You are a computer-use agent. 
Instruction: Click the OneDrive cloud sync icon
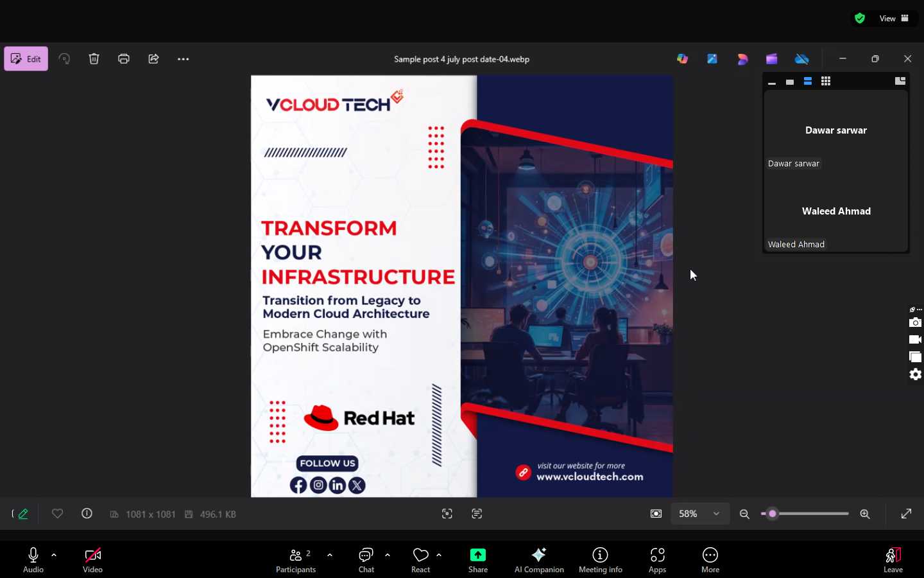[x=802, y=59]
